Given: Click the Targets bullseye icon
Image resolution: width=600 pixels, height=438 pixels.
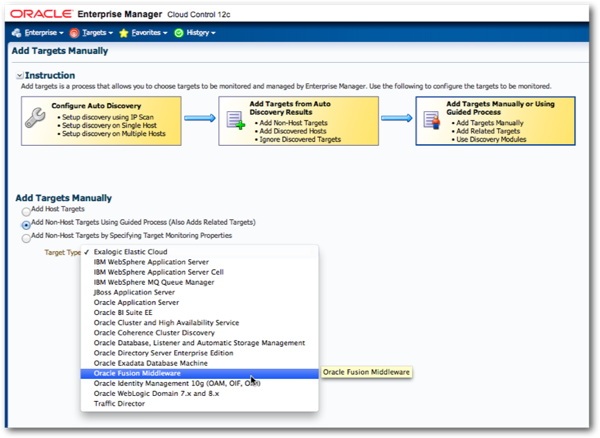Looking at the screenshot, I should coord(75,33).
